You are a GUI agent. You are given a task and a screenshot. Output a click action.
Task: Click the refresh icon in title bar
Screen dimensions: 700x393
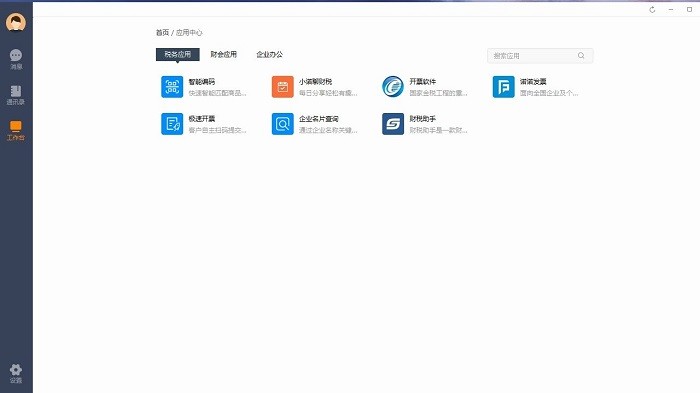point(652,9)
